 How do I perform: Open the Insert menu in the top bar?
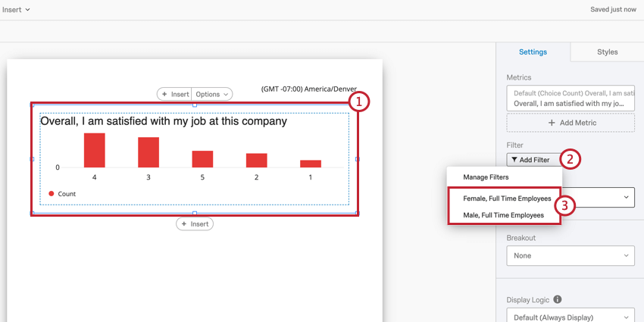click(x=16, y=9)
